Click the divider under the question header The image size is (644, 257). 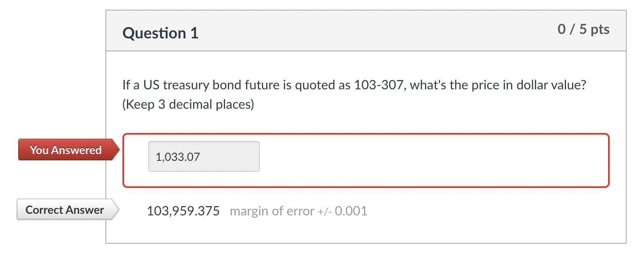tap(364, 51)
